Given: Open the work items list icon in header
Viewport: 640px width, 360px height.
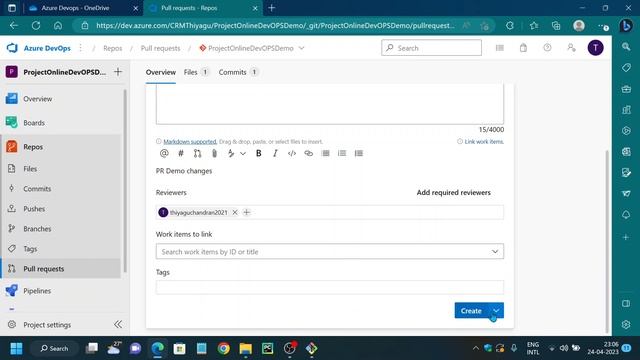Looking at the screenshot, I should tap(500, 48).
